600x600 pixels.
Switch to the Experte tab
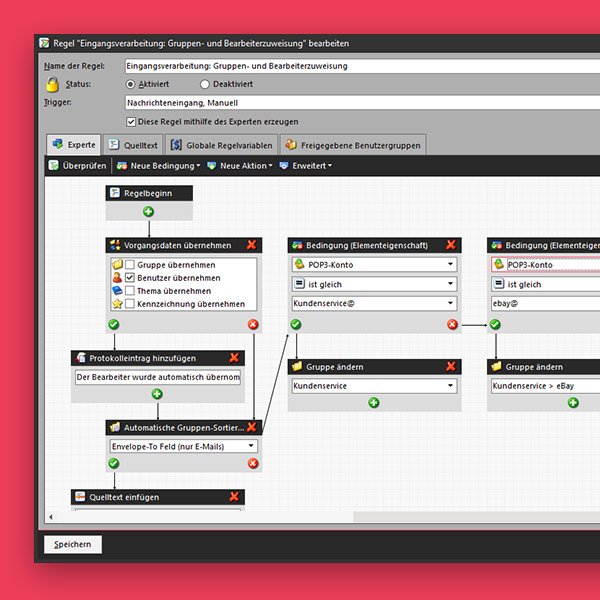(x=73, y=145)
